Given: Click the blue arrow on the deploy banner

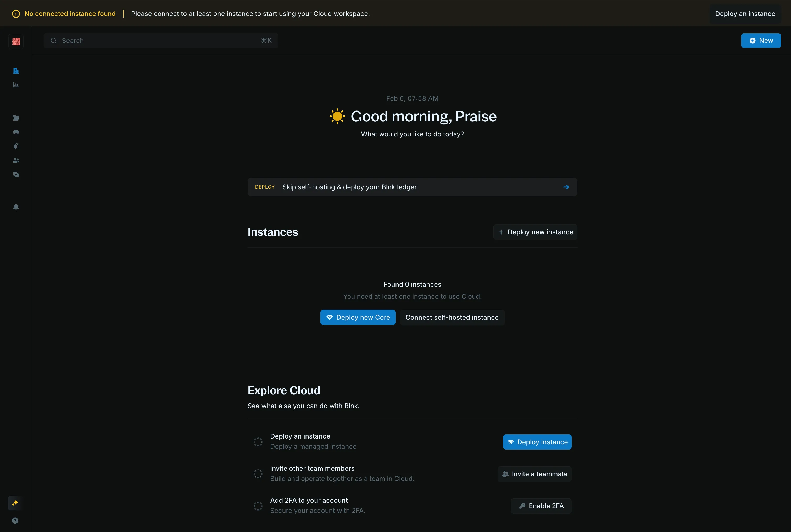Looking at the screenshot, I should [x=566, y=187].
